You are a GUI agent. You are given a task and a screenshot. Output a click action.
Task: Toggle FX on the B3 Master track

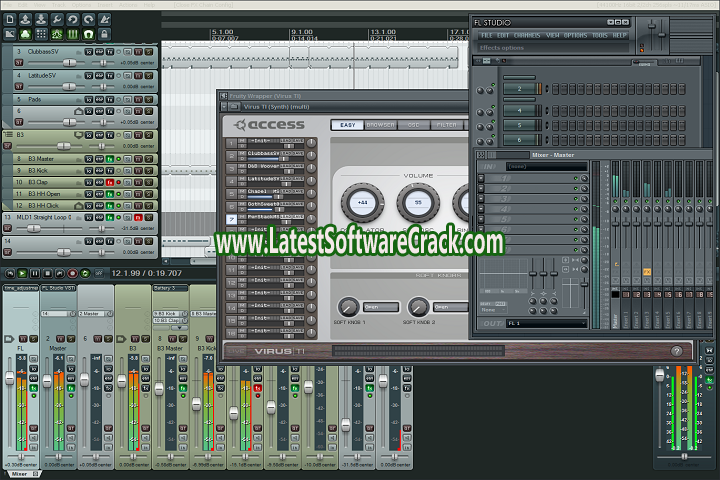point(110,159)
